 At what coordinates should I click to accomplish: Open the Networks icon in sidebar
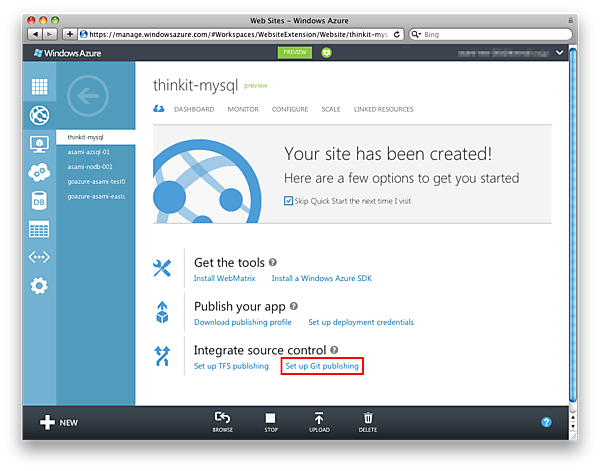point(39,258)
